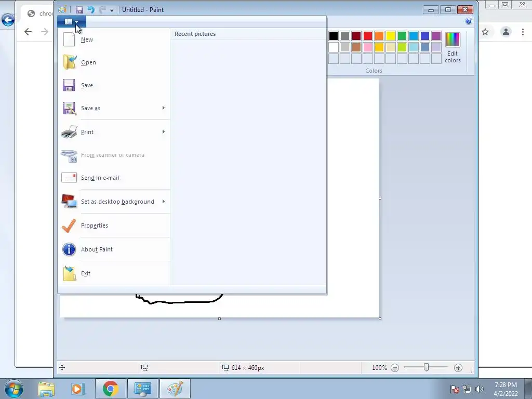Viewport: 532px width, 399px height.
Task: Click the Chrome bookmark star icon
Action: 486,32
